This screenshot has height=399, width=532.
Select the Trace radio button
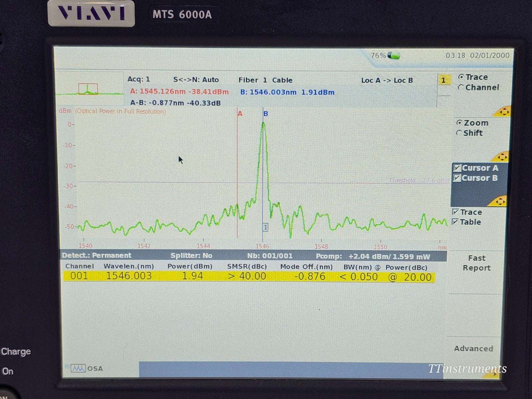tap(462, 77)
